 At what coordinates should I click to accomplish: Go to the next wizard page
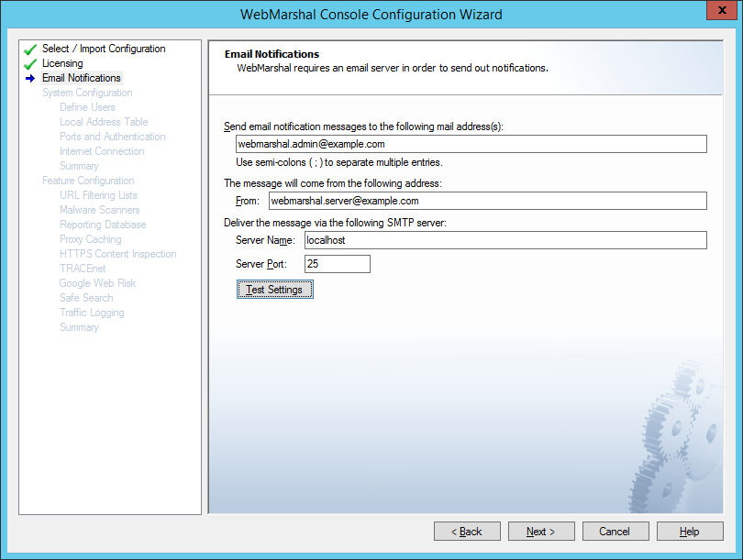[x=541, y=532]
